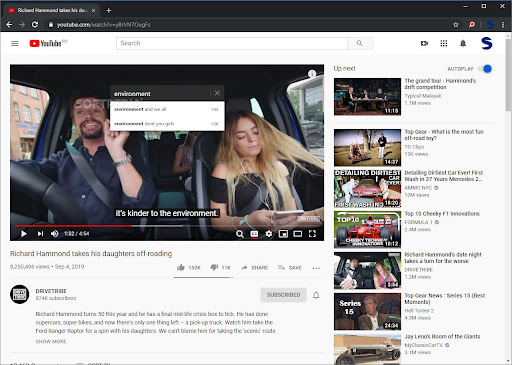
Task: Open Detailing Dirtiest Car Ever thumbnail
Action: pos(367,188)
